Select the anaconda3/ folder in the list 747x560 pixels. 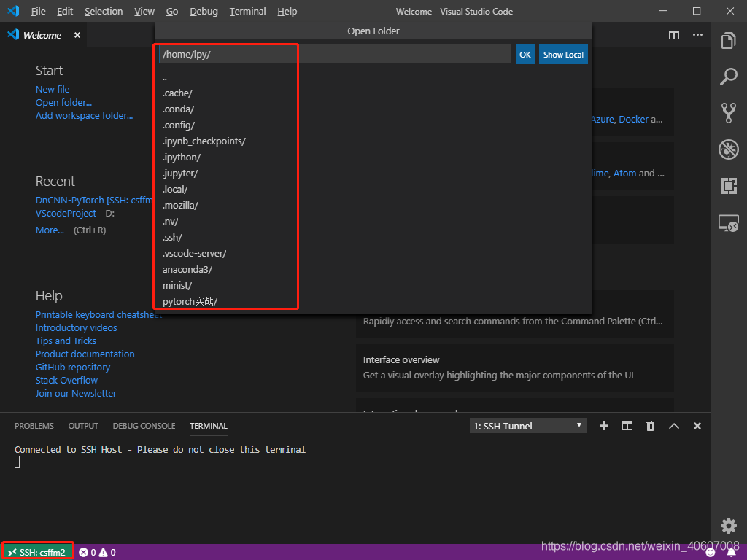(187, 269)
